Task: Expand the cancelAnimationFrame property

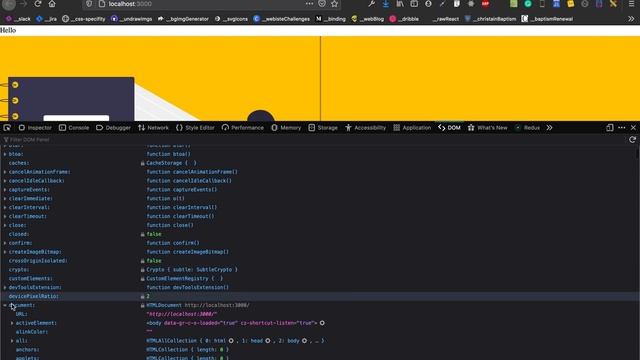Action: [x=5, y=172]
